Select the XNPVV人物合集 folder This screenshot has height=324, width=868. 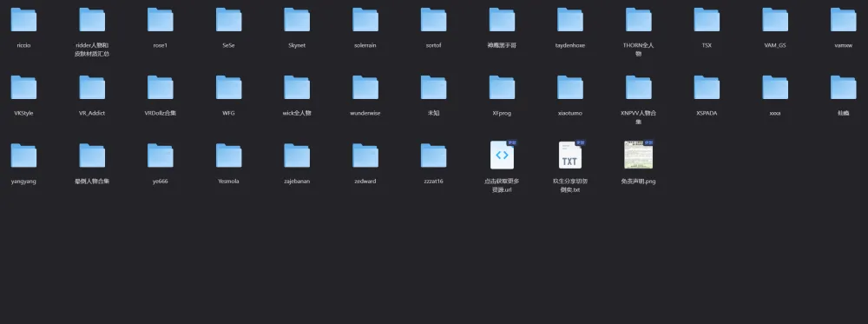tap(639, 88)
